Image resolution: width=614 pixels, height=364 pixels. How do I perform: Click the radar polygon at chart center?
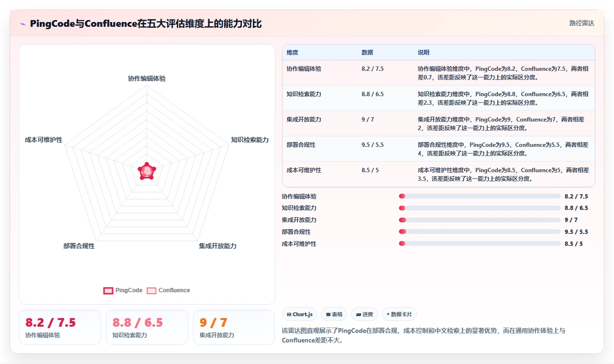(147, 171)
